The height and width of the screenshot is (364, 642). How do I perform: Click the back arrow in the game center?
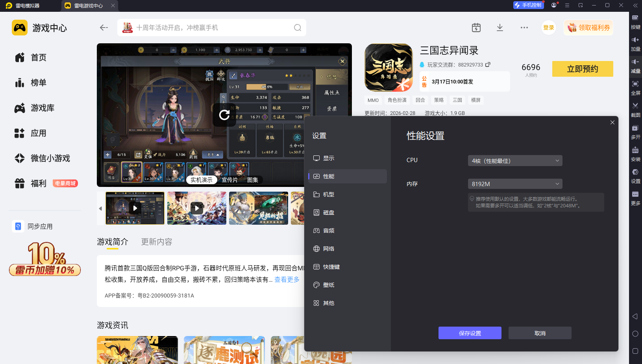(x=104, y=28)
